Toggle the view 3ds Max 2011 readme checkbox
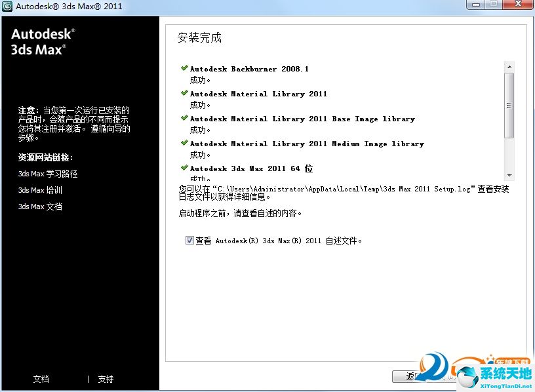The image size is (535, 392). tap(189, 240)
